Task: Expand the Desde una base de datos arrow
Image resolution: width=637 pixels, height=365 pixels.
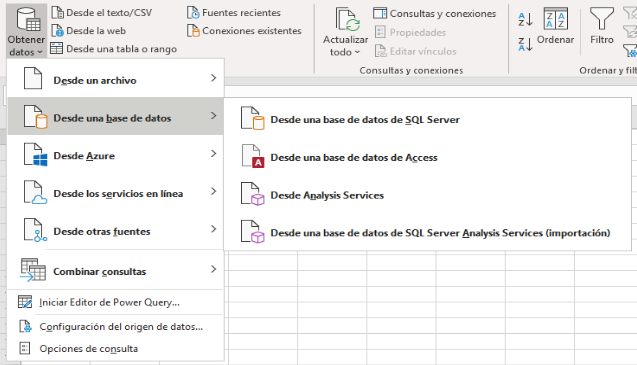Action: 214,116
